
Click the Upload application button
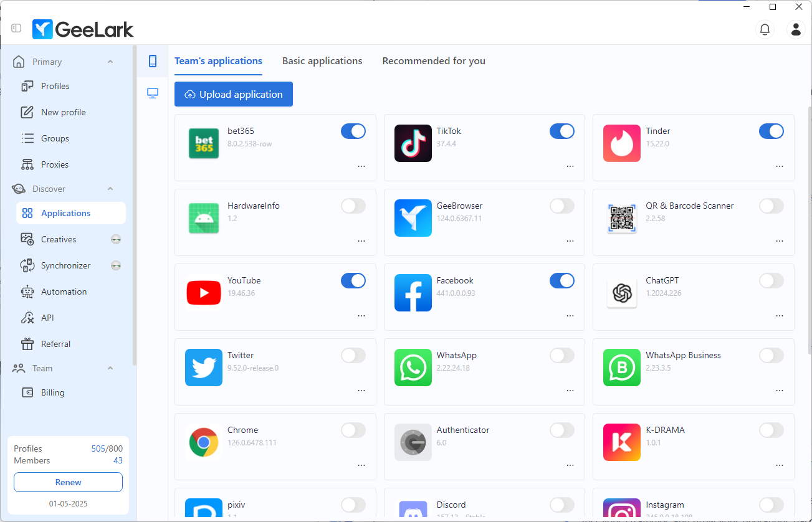234,94
